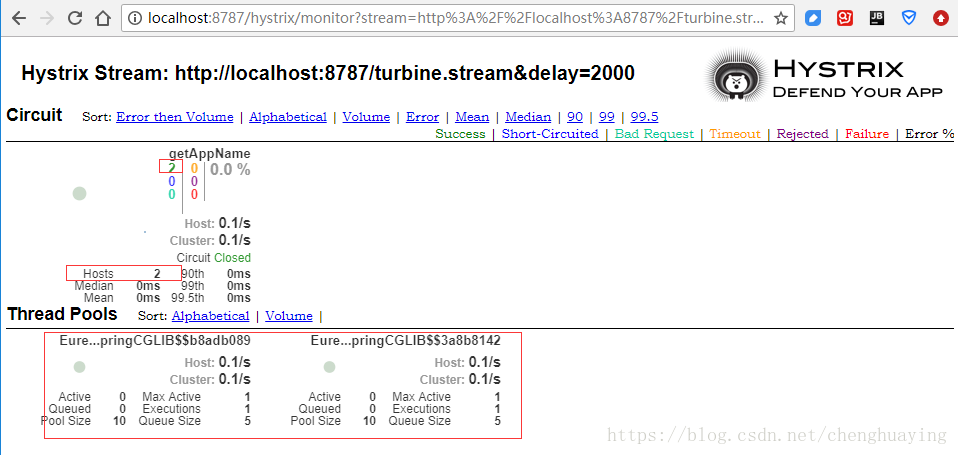Viewport: 958px width, 455px height.
Task: Click b8adb089 pool's Pool Size value 10
Action: pyautogui.click(x=120, y=421)
